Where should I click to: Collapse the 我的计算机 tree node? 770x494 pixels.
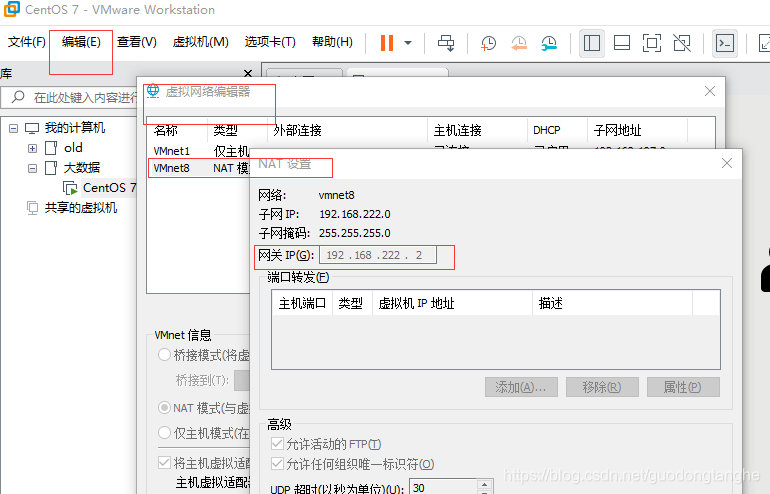(x=14, y=128)
